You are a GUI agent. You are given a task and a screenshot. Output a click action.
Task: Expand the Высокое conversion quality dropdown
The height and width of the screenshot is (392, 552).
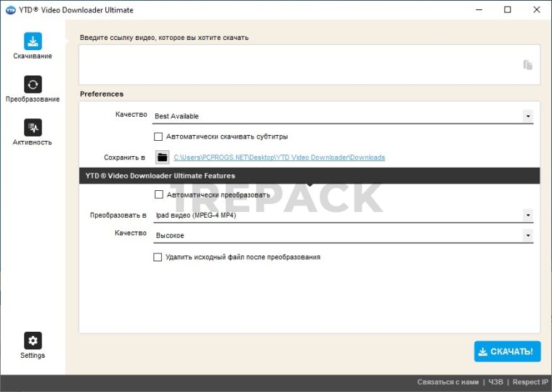(x=527, y=236)
